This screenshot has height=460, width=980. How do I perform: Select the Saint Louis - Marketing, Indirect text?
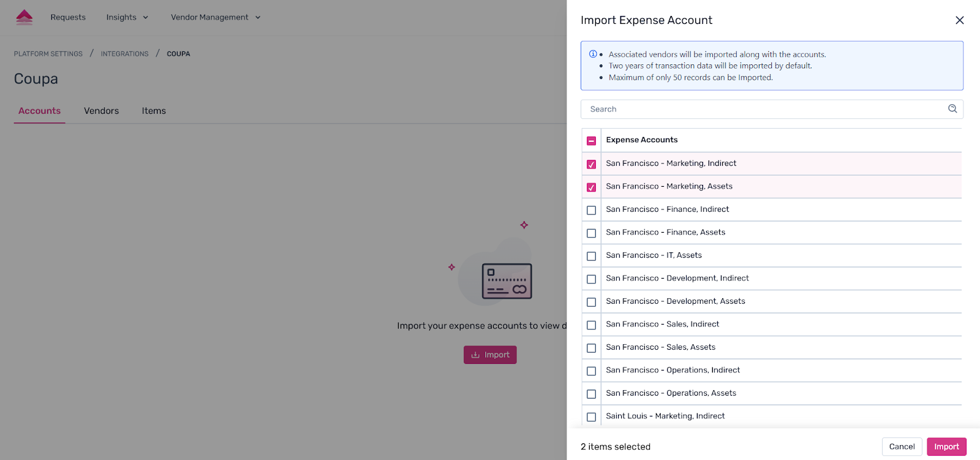(665, 416)
